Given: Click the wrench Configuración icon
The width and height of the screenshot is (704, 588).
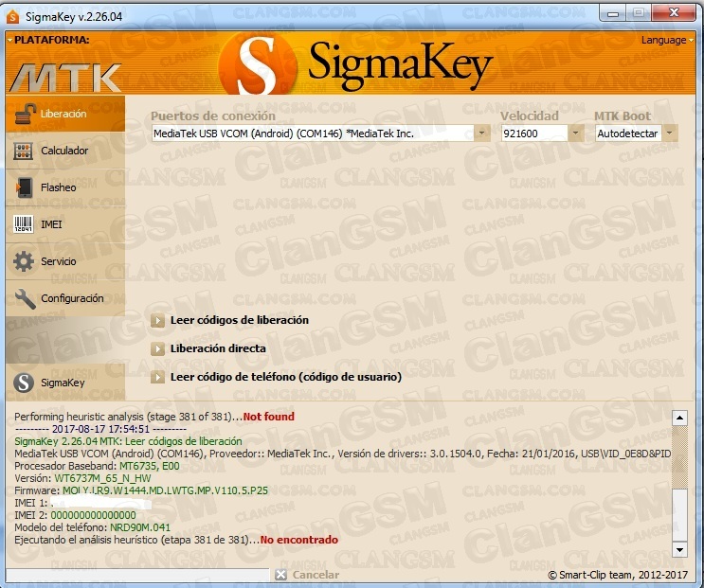Looking at the screenshot, I should click(x=26, y=298).
